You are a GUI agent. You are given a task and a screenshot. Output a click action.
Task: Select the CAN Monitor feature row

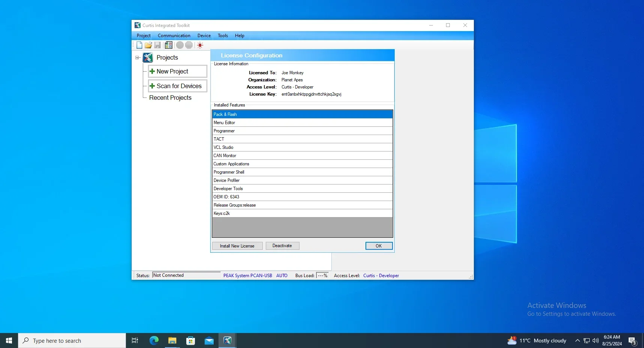(x=302, y=156)
